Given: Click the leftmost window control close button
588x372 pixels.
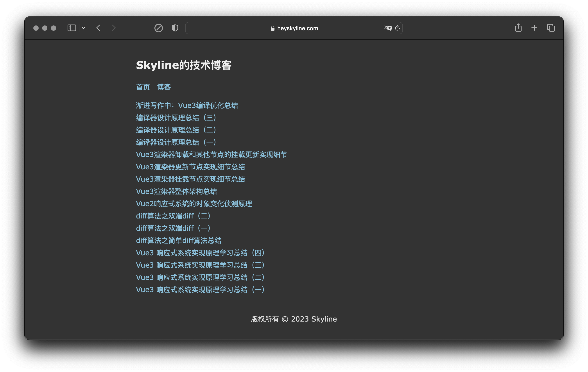Looking at the screenshot, I should 36,28.
